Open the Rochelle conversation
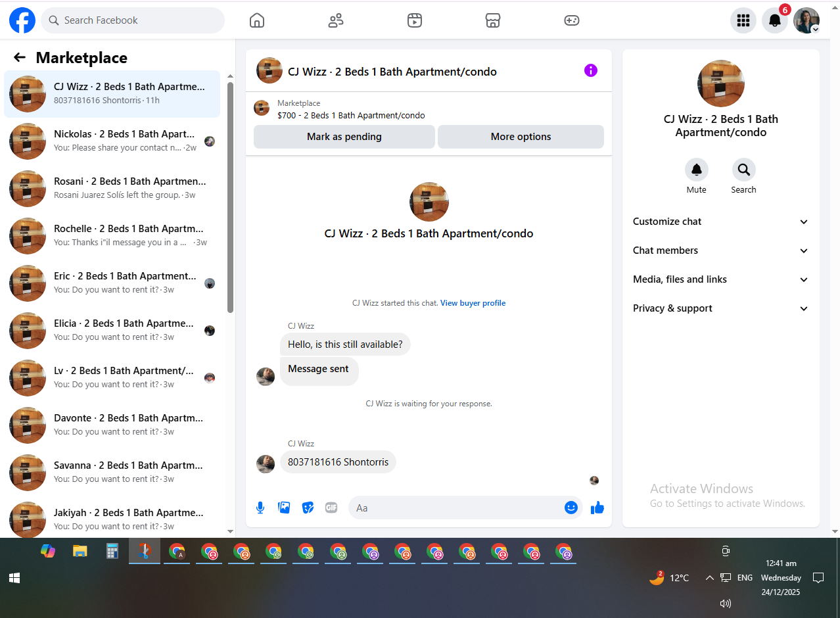840x618 pixels. pyautogui.click(x=112, y=236)
